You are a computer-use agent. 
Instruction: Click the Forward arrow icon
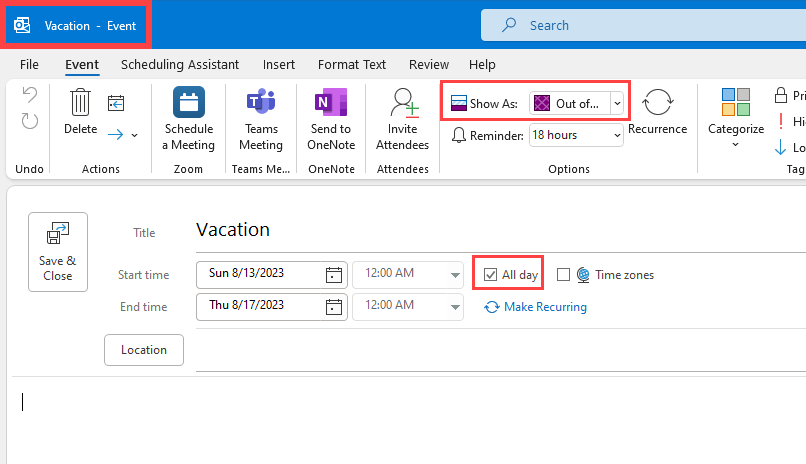click(x=116, y=135)
